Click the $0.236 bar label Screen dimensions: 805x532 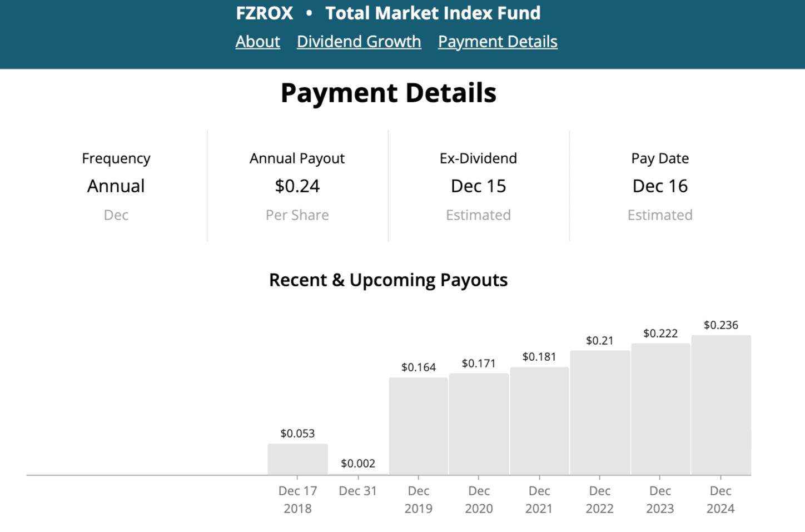[721, 325]
